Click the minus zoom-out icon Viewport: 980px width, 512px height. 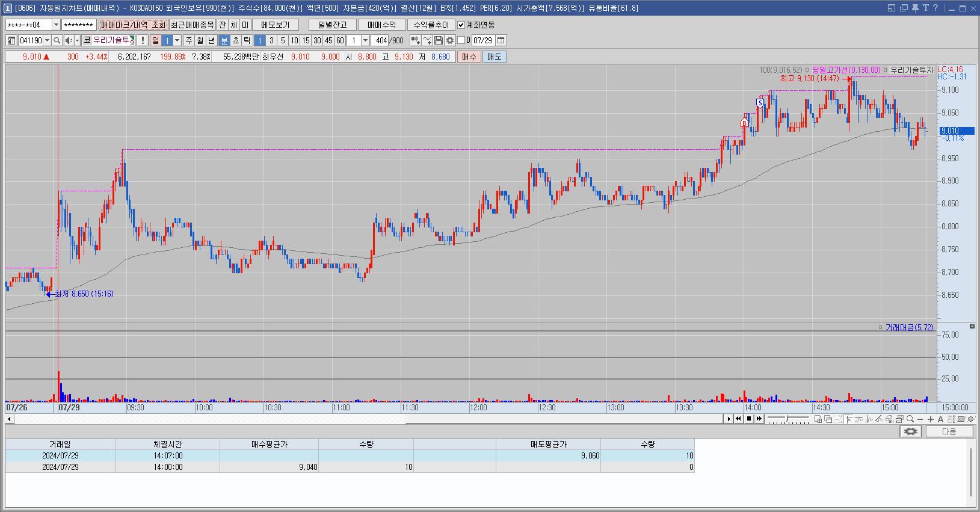click(920, 419)
